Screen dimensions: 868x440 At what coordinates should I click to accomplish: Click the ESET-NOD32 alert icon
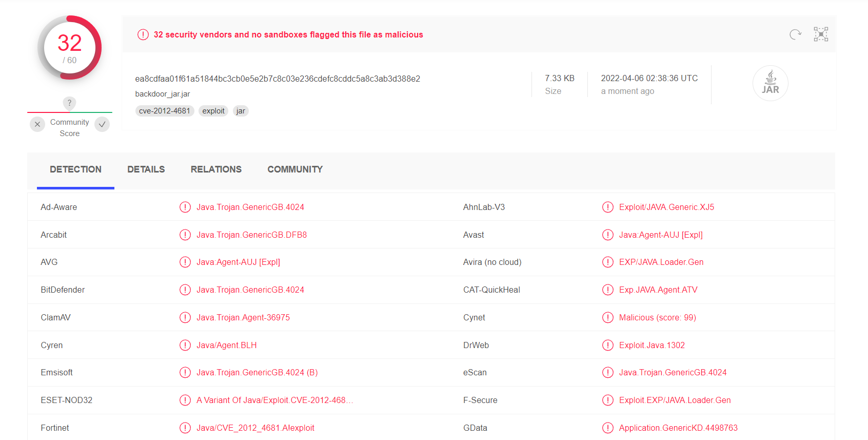coord(185,400)
